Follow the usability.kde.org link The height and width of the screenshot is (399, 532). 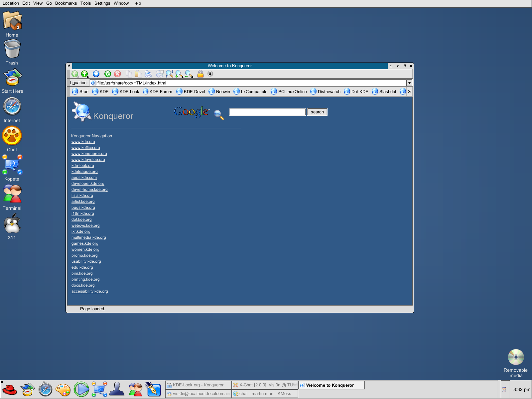86,261
